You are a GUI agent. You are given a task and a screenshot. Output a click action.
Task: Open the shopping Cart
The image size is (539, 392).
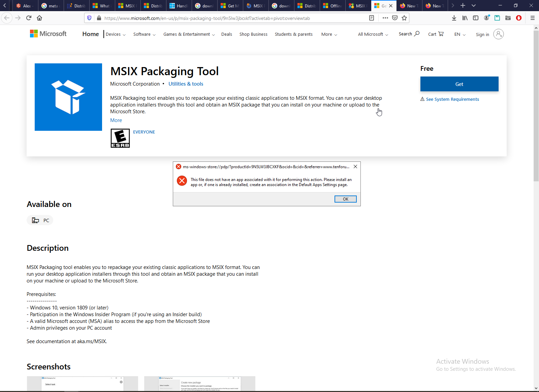pos(436,34)
